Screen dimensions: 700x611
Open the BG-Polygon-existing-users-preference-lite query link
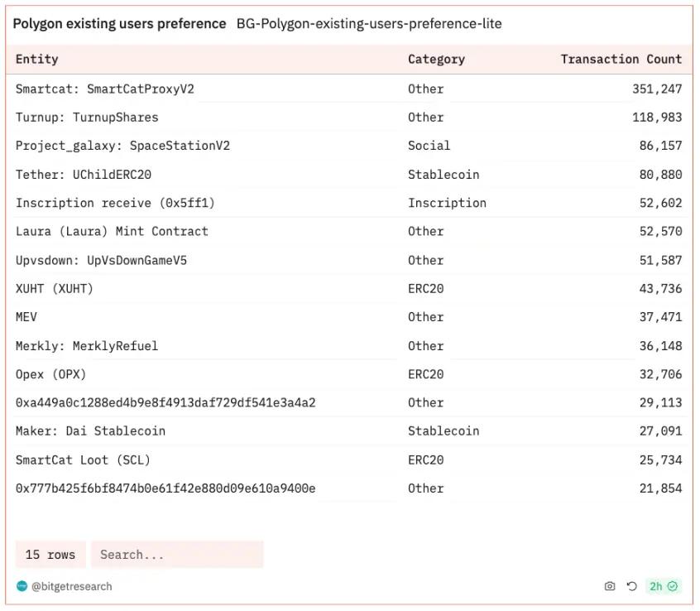click(369, 24)
